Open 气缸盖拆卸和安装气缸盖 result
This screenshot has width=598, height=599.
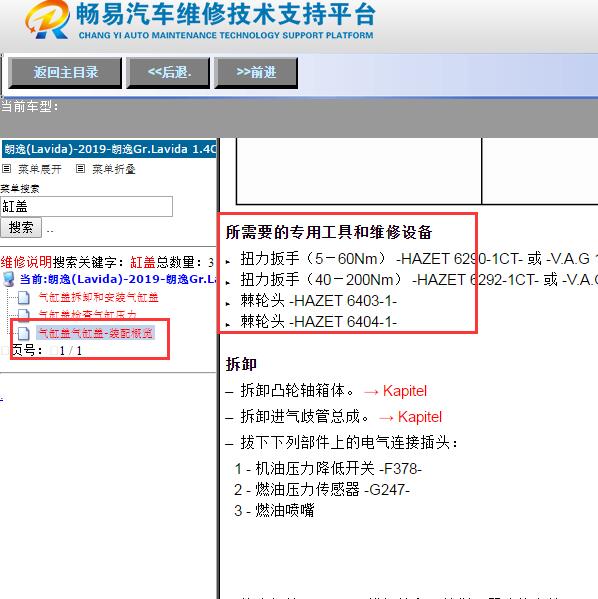pyautogui.click(x=99, y=297)
